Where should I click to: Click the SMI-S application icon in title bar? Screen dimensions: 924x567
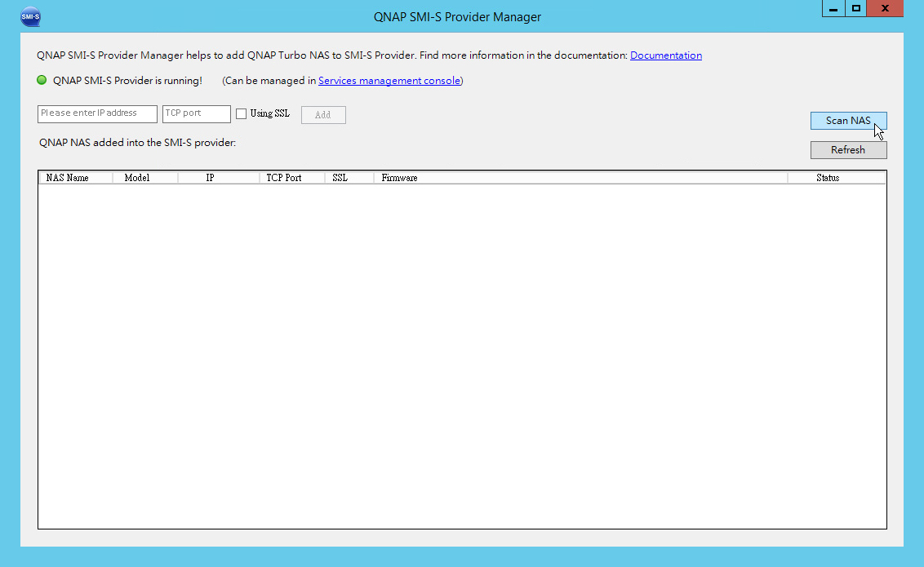[30, 16]
